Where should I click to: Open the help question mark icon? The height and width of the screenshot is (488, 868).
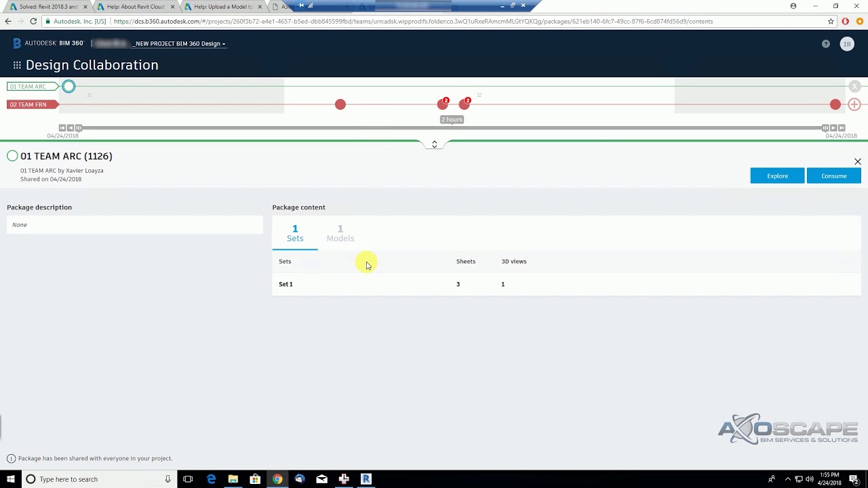(x=825, y=44)
